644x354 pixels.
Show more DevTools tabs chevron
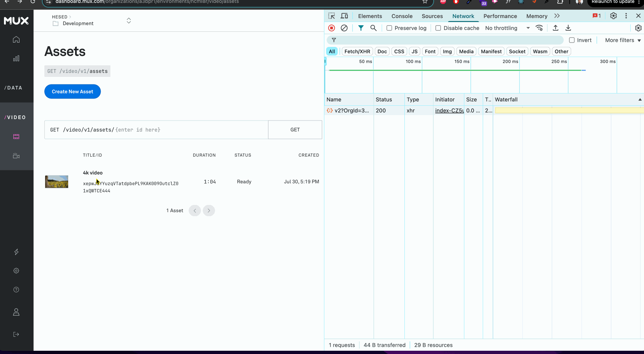(557, 16)
